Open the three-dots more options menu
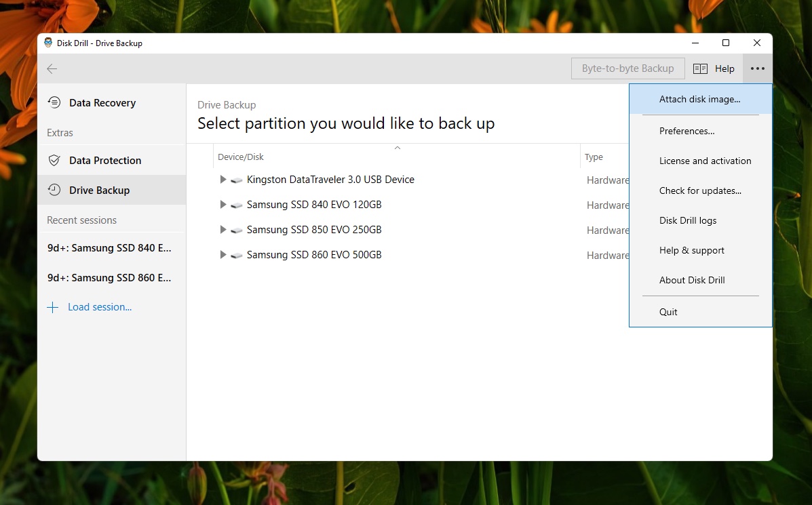The width and height of the screenshot is (812, 505). (x=757, y=68)
